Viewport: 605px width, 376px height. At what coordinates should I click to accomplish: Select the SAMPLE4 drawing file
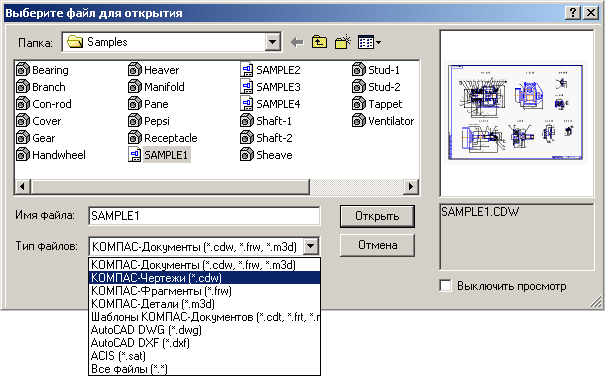tap(270, 104)
